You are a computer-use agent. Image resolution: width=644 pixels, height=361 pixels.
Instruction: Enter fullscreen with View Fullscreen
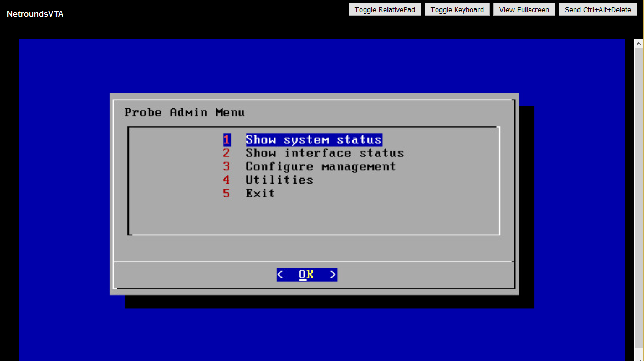(524, 9)
